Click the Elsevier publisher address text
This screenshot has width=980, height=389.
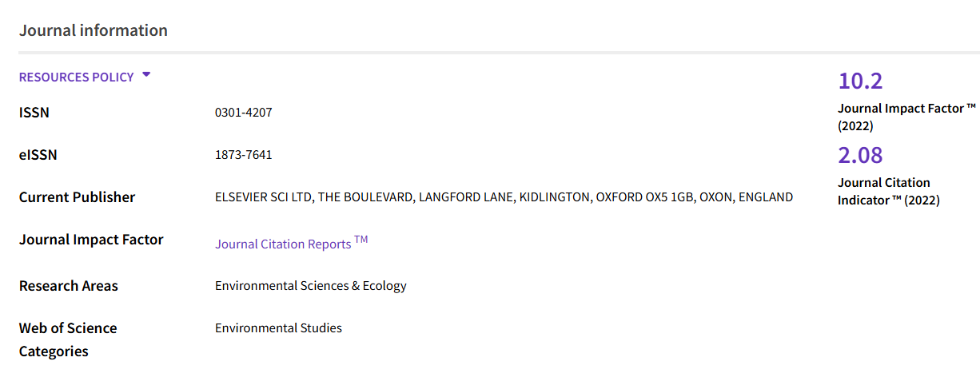[504, 197]
